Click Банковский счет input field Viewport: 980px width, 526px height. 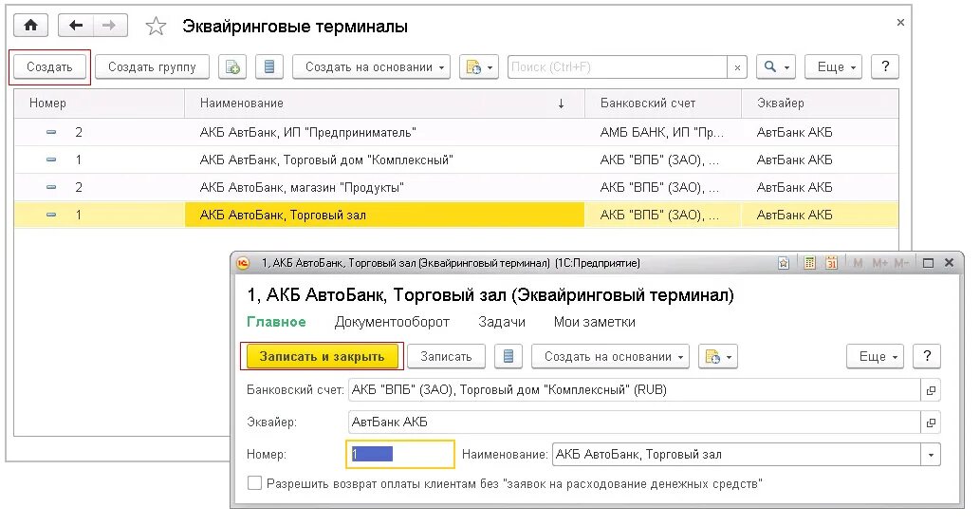(635, 390)
